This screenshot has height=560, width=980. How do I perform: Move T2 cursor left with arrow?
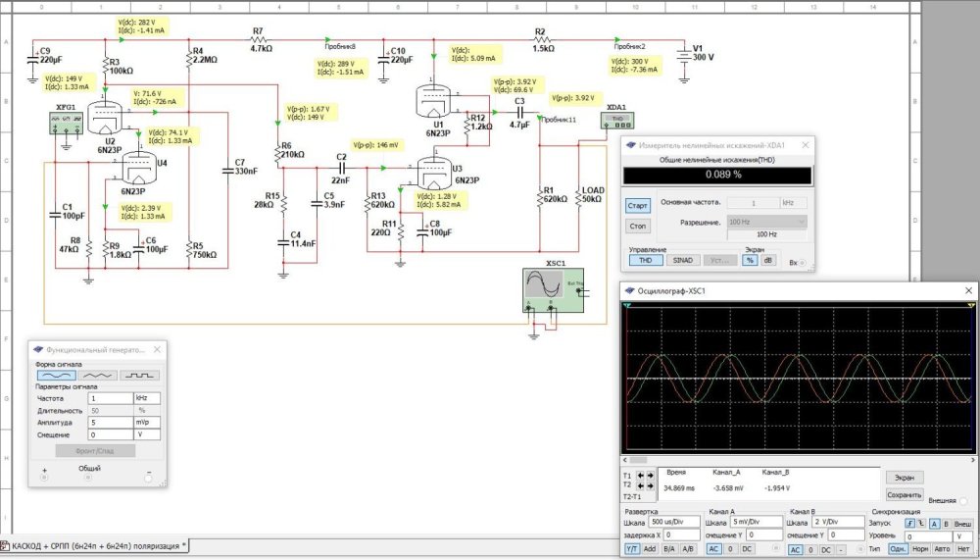pyautogui.click(x=641, y=485)
